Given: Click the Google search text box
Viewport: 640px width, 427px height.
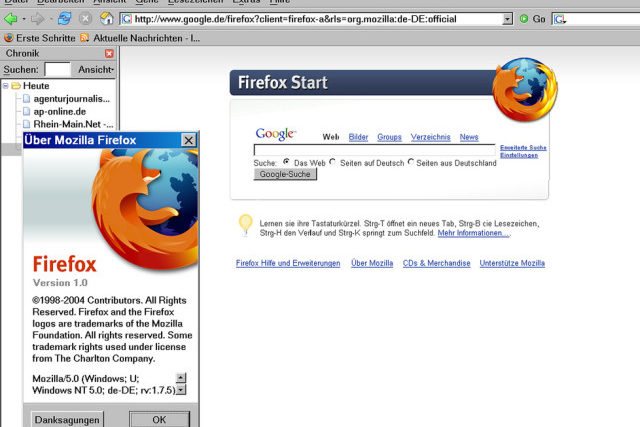Looking at the screenshot, I should 375,150.
